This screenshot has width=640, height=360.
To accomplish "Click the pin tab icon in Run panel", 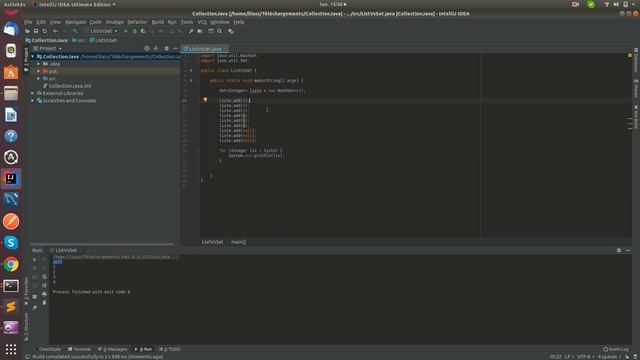I will [x=35, y=307].
